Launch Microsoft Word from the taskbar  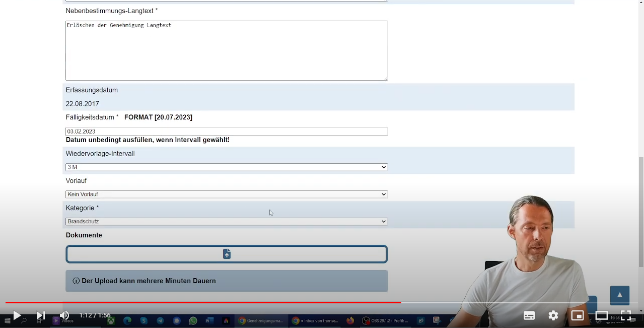coord(209,320)
